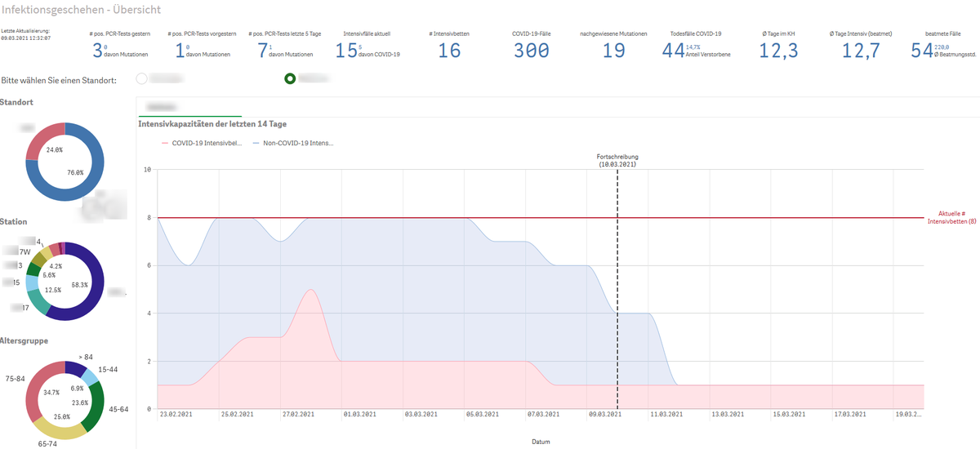Click the 5 davon COVID-19 text
This screenshot has width=980, height=449.
(x=380, y=51)
